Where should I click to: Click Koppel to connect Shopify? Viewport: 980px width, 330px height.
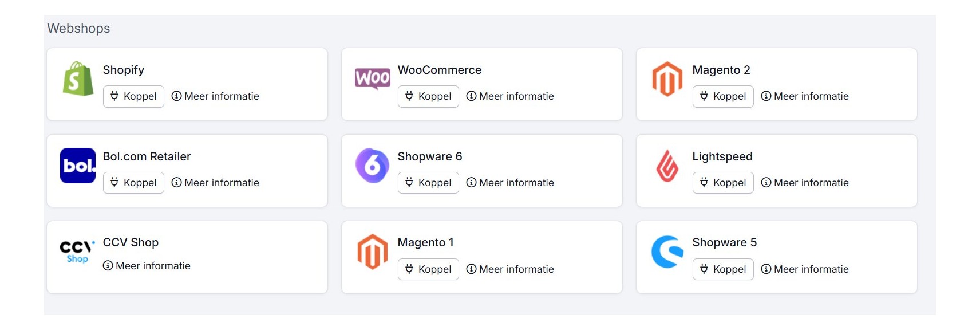[x=133, y=96]
